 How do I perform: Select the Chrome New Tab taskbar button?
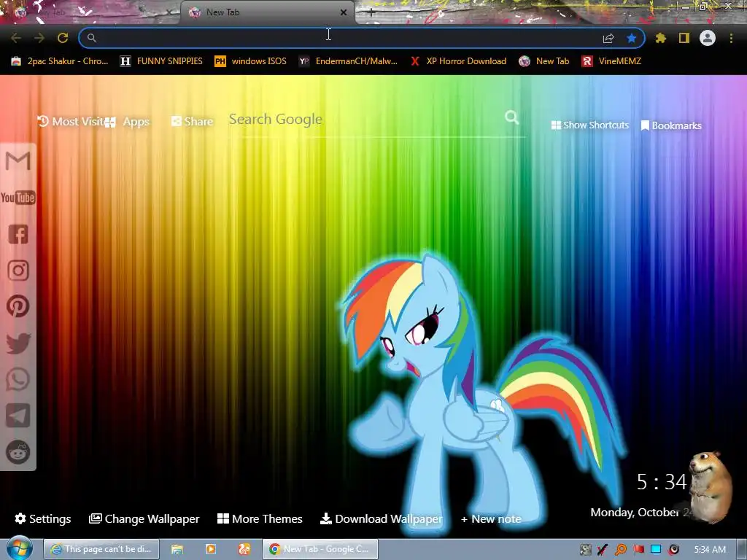tap(320, 549)
